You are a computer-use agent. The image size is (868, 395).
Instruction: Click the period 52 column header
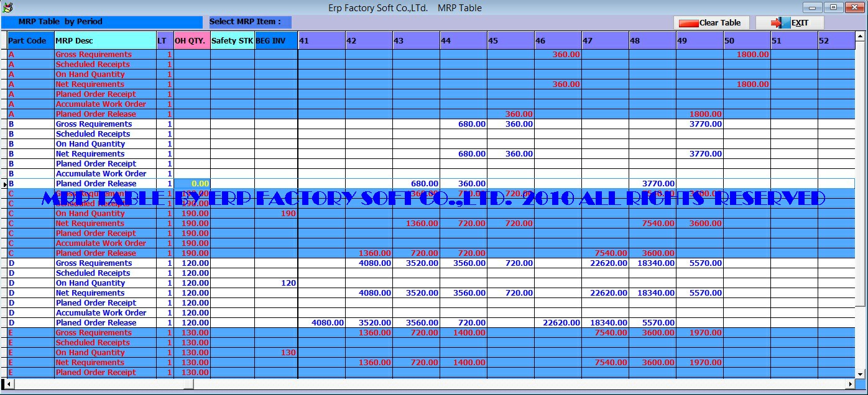pyautogui.click(x=836, y=41)
